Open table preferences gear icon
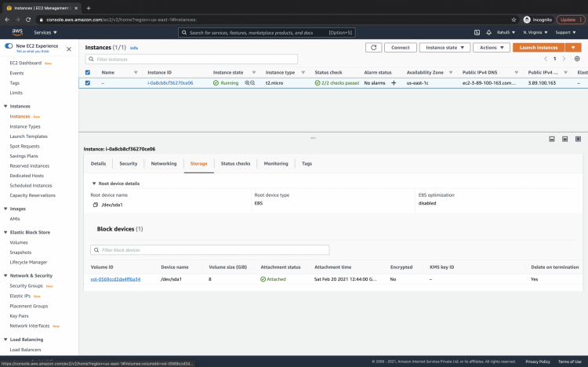588x367 pixels. (x=577, y=59)
